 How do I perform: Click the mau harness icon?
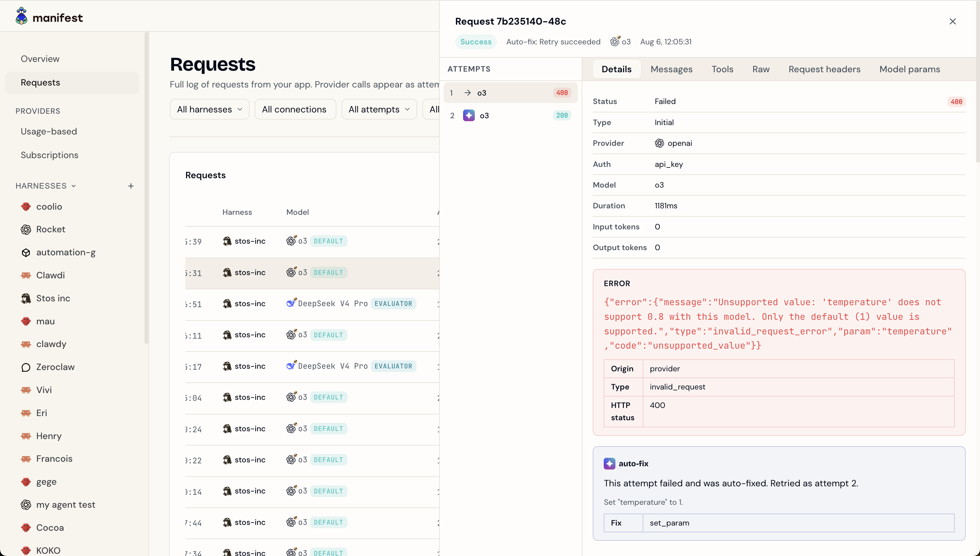[x=26, y=321]
